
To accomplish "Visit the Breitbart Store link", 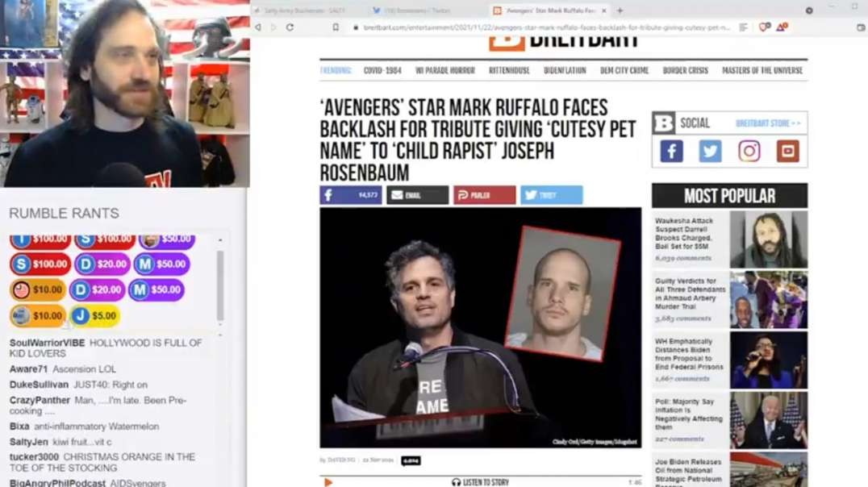I will tap(768, 123).
